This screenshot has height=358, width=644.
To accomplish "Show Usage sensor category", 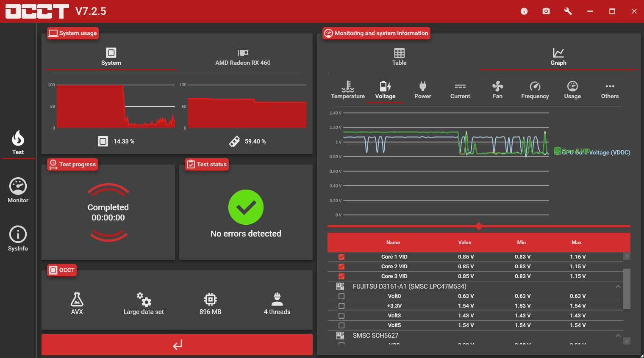I will [572, 90].
